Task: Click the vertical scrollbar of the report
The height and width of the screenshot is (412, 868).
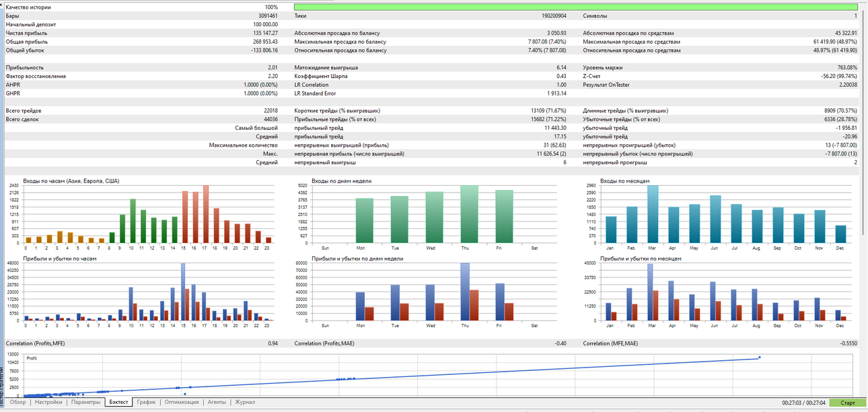Action: [863, 121]
